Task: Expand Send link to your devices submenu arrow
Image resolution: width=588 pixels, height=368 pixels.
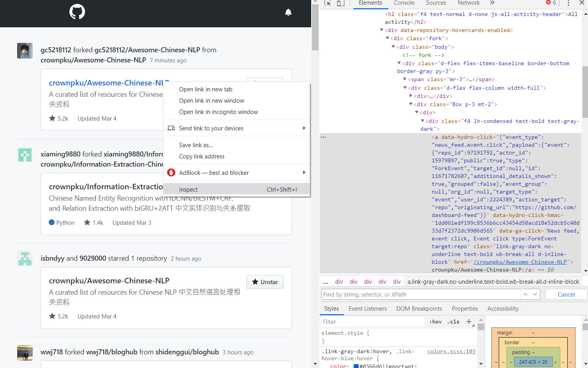Action: tap(304, 128)
